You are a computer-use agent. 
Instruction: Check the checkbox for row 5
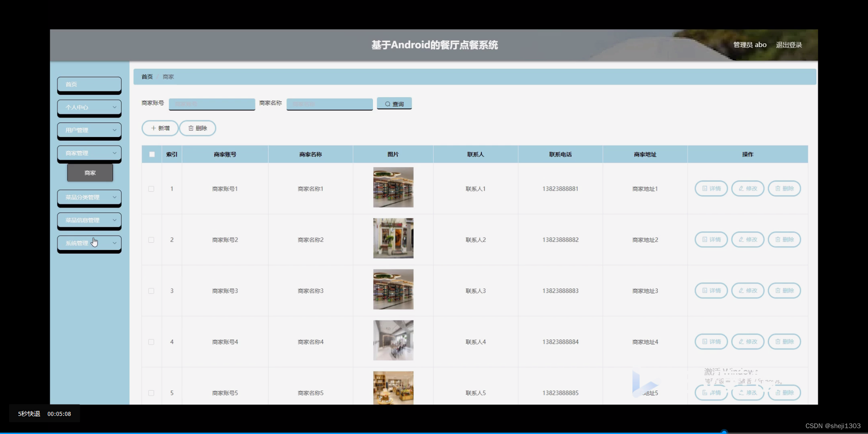[x=151, y=393]
